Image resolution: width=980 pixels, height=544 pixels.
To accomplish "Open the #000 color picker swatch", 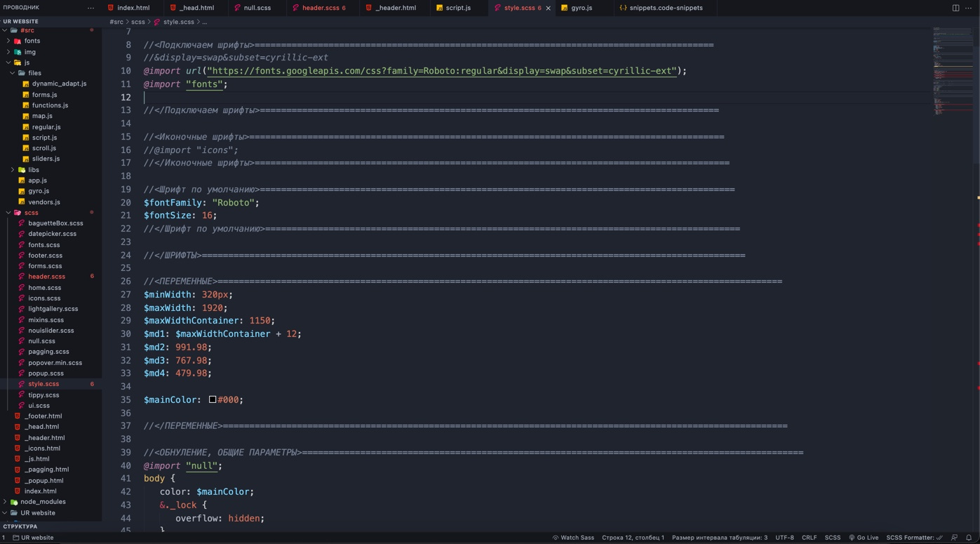I will [x=212, y=399].
